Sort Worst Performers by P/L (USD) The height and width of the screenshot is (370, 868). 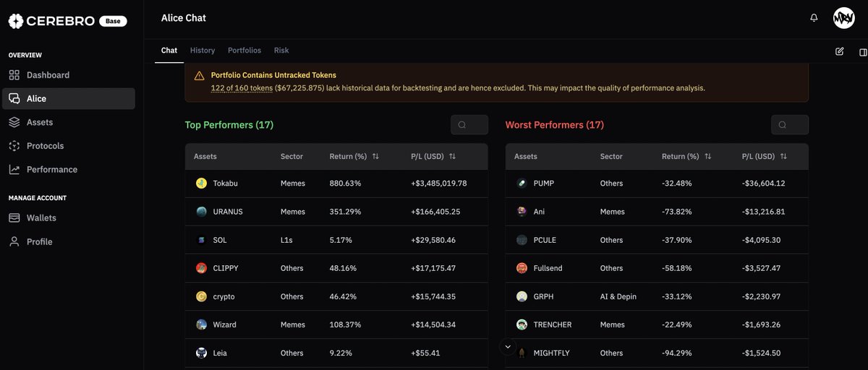783,156
